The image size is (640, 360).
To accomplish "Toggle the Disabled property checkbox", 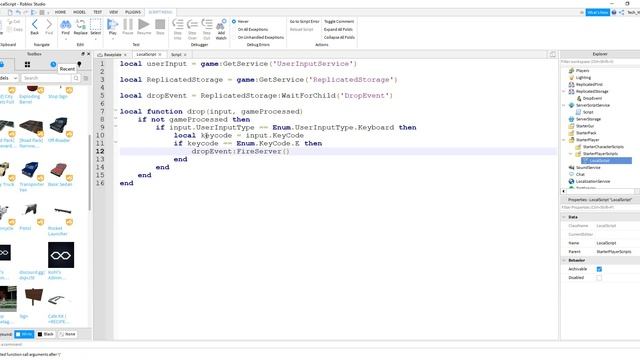I will 599,278.
